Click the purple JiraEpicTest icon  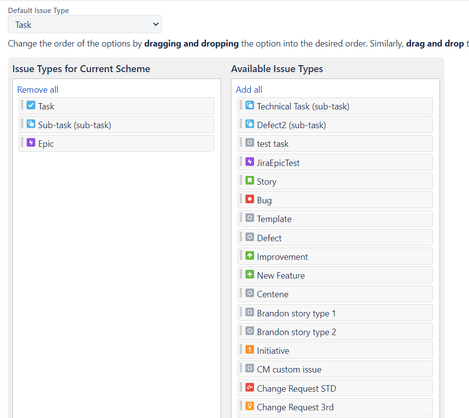250,162
